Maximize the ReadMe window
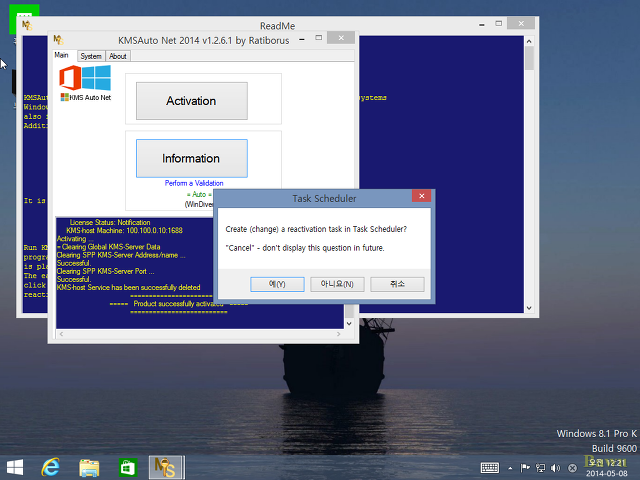Image resolution: width=640 pixels, height=480 pixels. tap(499, 24)
